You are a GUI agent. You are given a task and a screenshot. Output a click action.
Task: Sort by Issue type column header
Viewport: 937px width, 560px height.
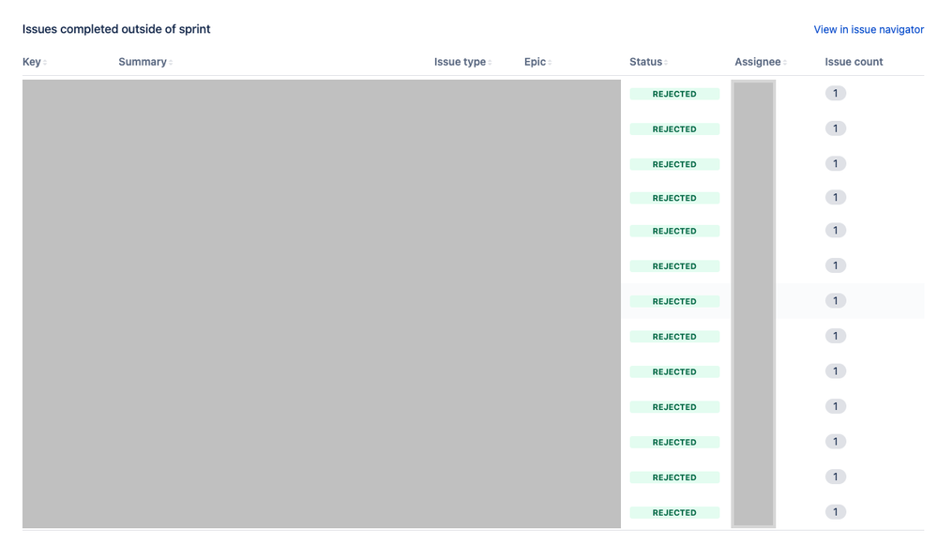tap(462, 62)
